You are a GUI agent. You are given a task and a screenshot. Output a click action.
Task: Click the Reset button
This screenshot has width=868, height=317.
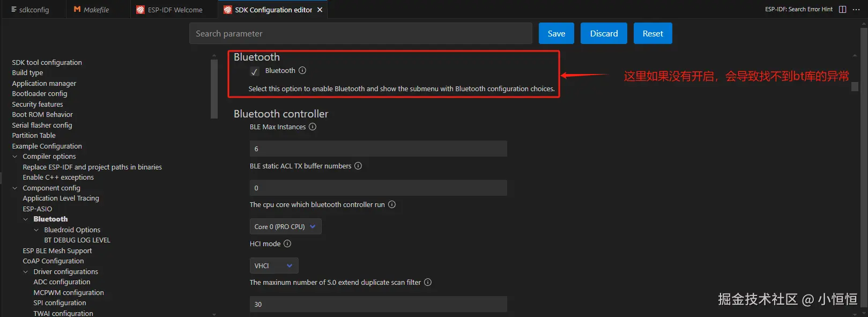coord(652,33)
